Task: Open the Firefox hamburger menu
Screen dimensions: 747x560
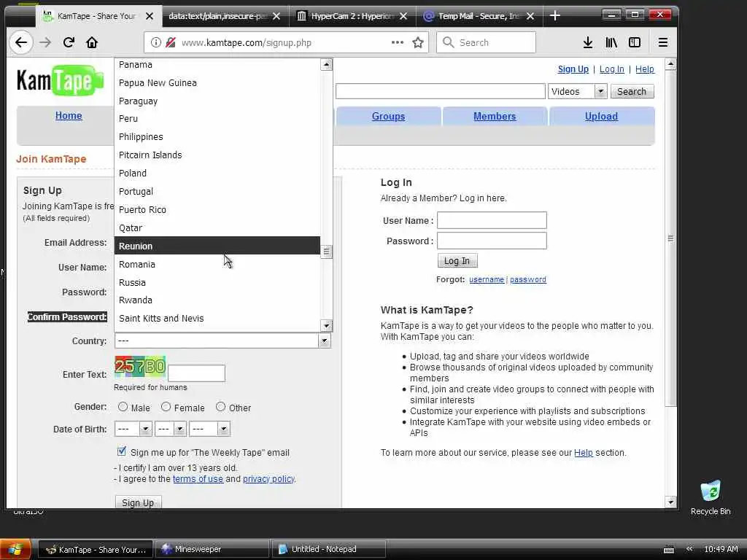Action: (662, 42)
